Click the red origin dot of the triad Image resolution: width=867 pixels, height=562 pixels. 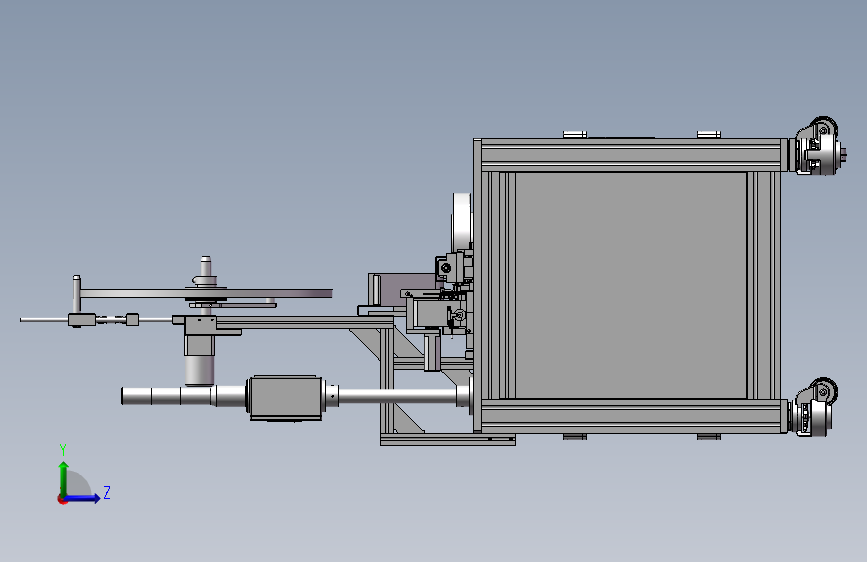coord(62,499)
